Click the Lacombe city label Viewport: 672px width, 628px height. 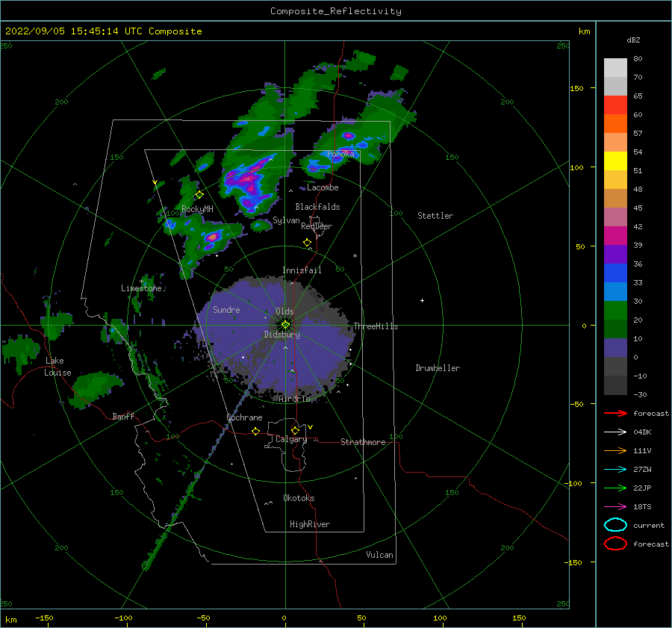click(x=323, y=187)
